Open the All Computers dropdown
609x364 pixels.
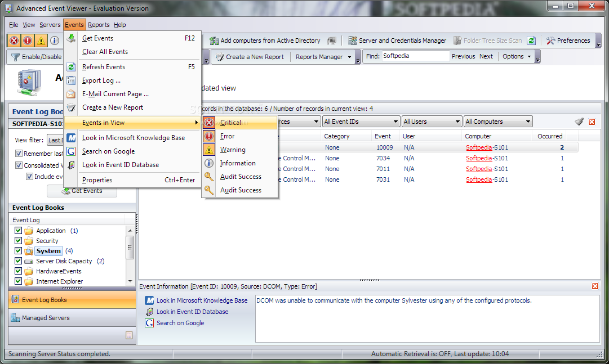pos(498,122)
